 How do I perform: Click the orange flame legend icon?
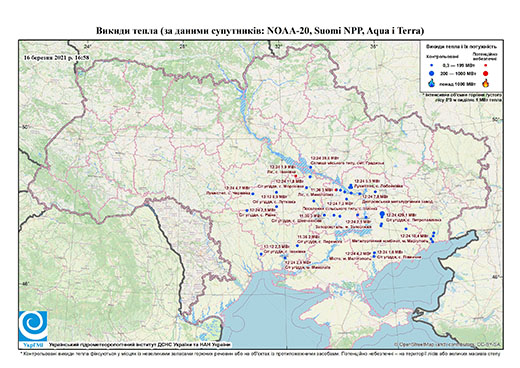[x=486, y=83]
